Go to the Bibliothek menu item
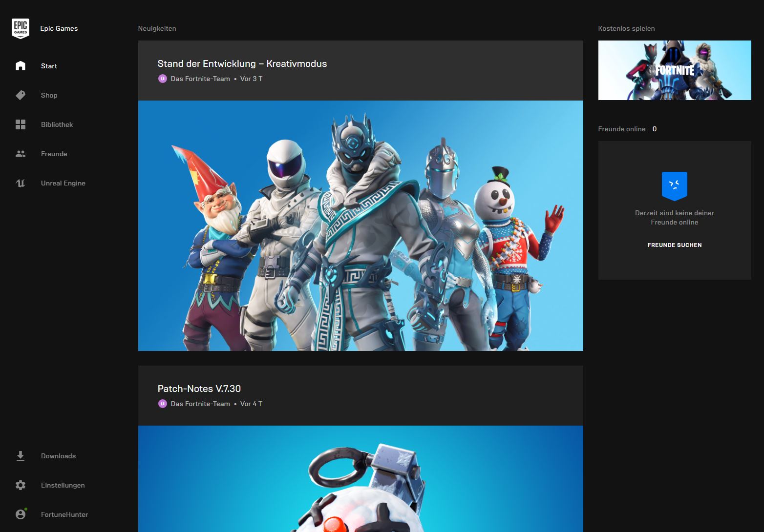The height and width of the screenshot is (532, 764). pyautogui.click(x=57, y=124)
